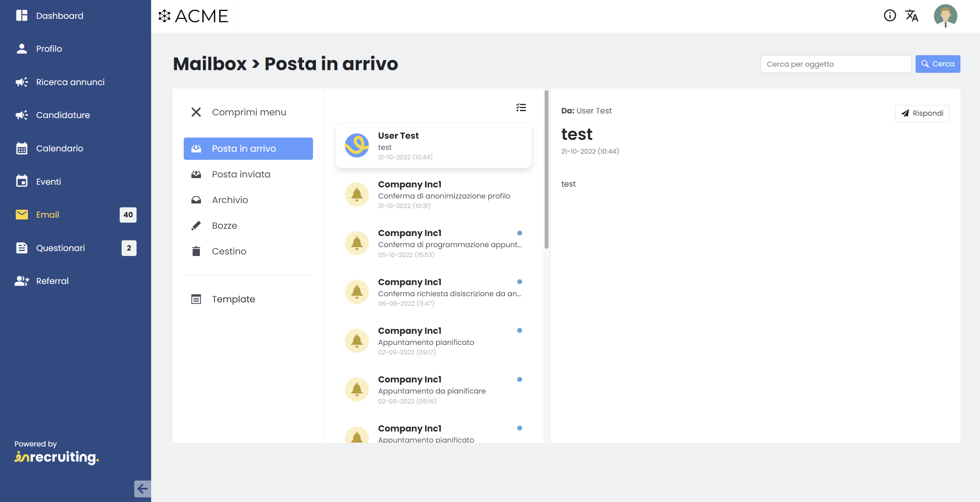Open the Appuntamento da pianificare message
980x502 pixels.
click(x=433, y=389)
